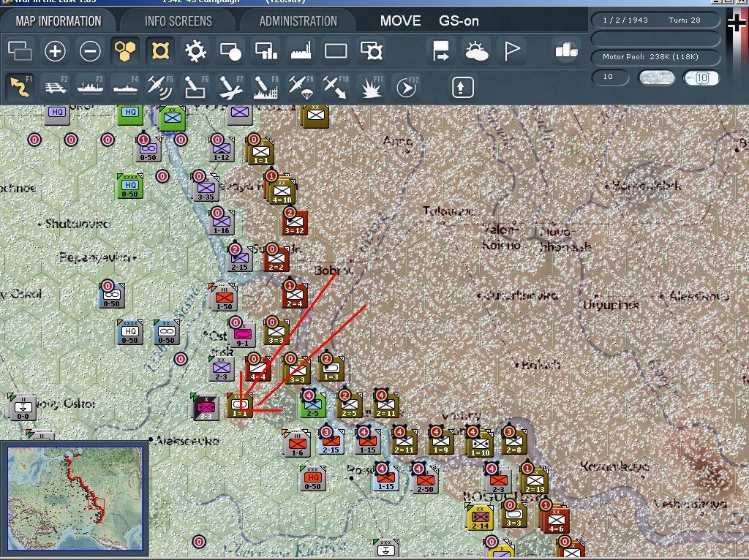Zoom in with the plus button

click(x=55, y=50)
